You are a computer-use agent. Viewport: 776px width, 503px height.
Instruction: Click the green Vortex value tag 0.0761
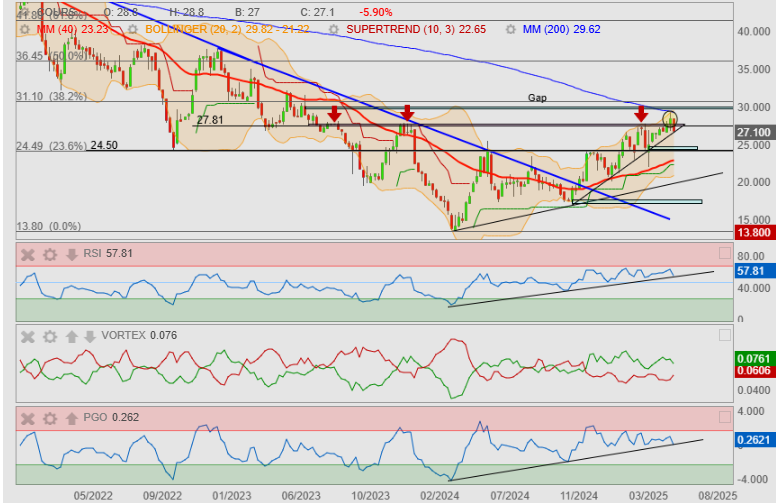[754, 358]
